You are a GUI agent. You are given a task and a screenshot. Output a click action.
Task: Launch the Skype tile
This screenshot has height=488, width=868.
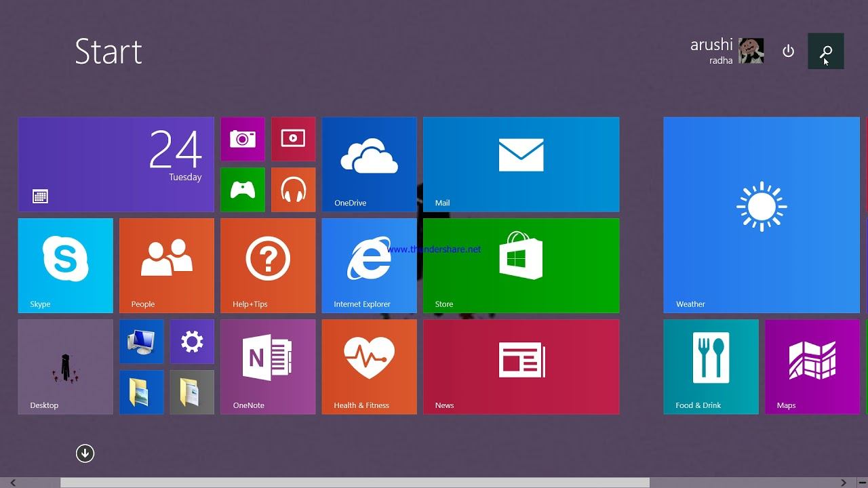click(66, 266)
